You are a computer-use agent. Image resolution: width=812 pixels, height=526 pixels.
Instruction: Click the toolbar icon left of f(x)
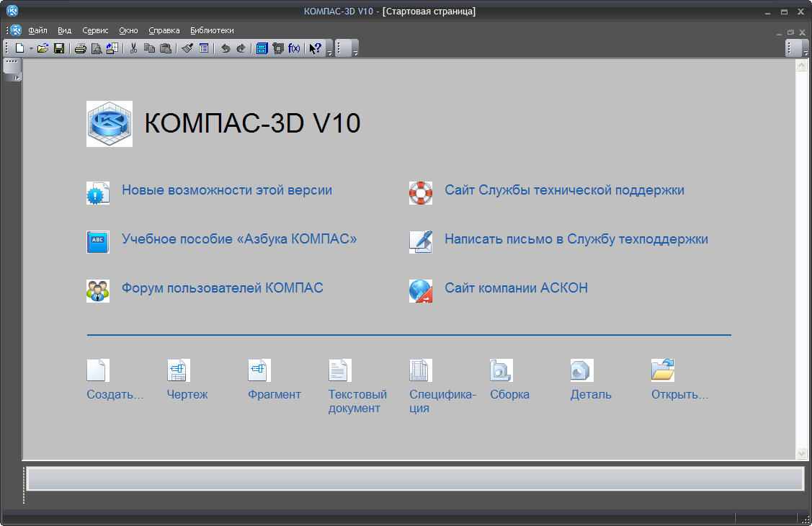[278, 49]
